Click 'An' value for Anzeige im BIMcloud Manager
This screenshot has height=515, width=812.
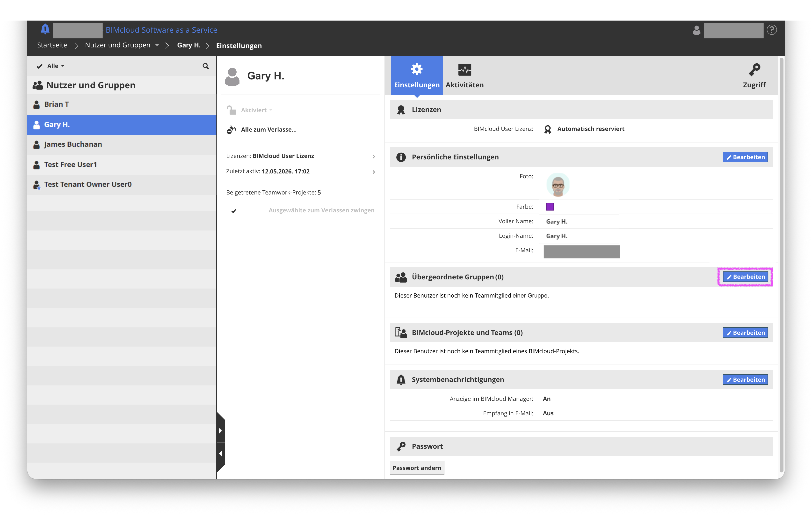click(x=547, y=399)
